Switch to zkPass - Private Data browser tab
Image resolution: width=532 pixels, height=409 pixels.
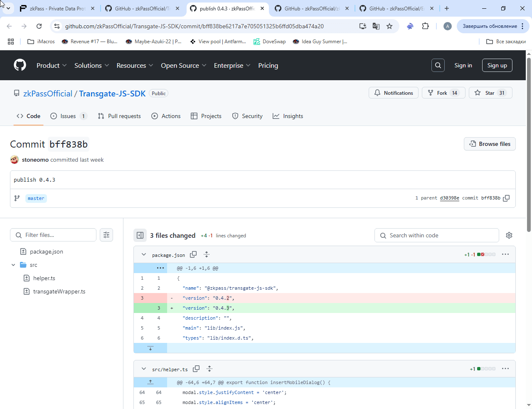57,8
